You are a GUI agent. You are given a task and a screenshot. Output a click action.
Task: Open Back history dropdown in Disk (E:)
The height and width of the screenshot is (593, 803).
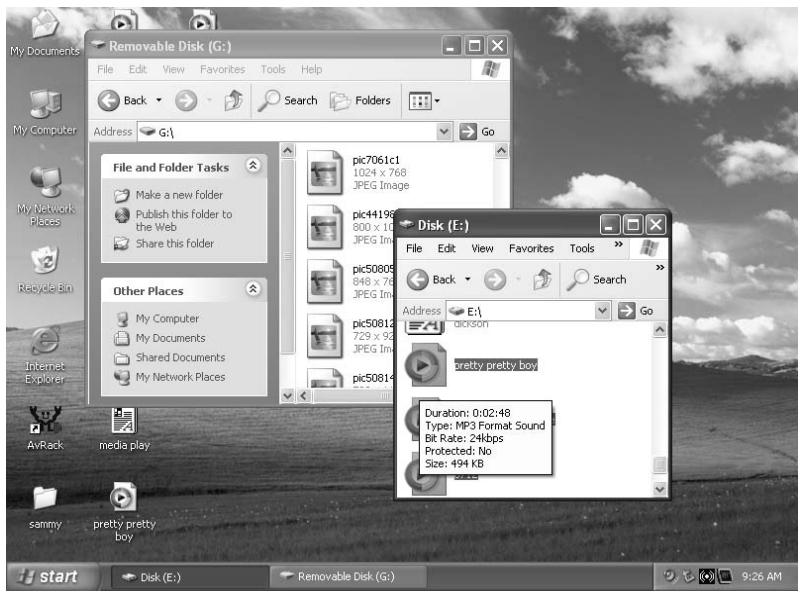(468, 280)
